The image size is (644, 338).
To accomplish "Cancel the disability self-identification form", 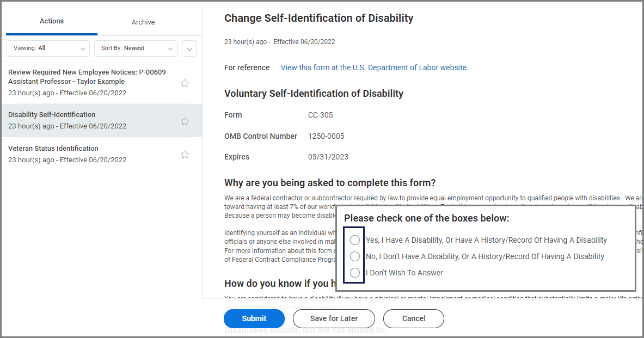I will (413, 318).
